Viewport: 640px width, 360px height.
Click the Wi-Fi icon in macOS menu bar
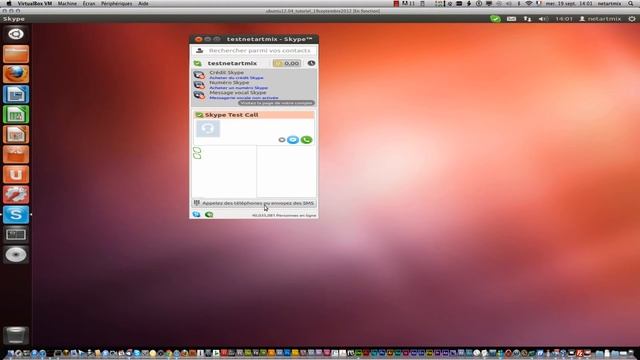click(529, 3)
